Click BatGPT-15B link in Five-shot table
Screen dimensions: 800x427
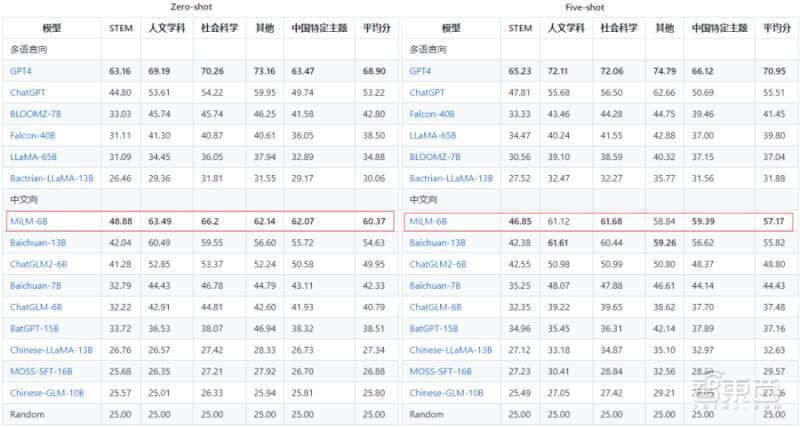click(x=434, y=329)
